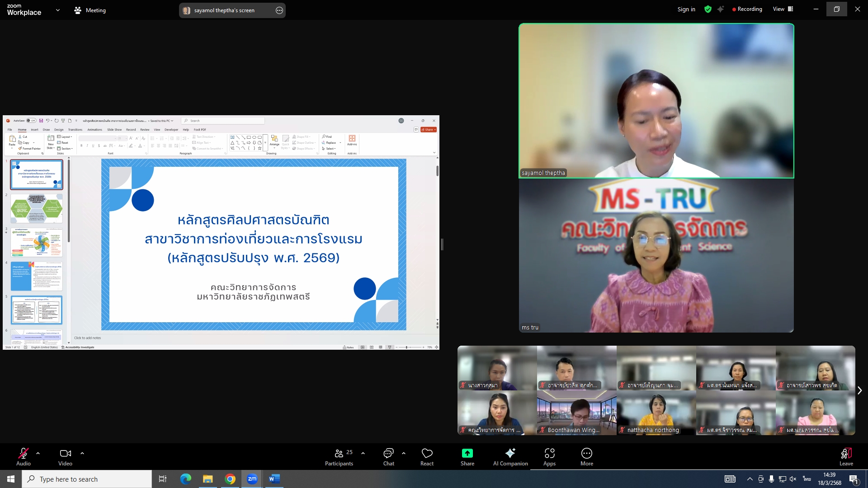Click the Sign in link

click(x=686, y=9)
